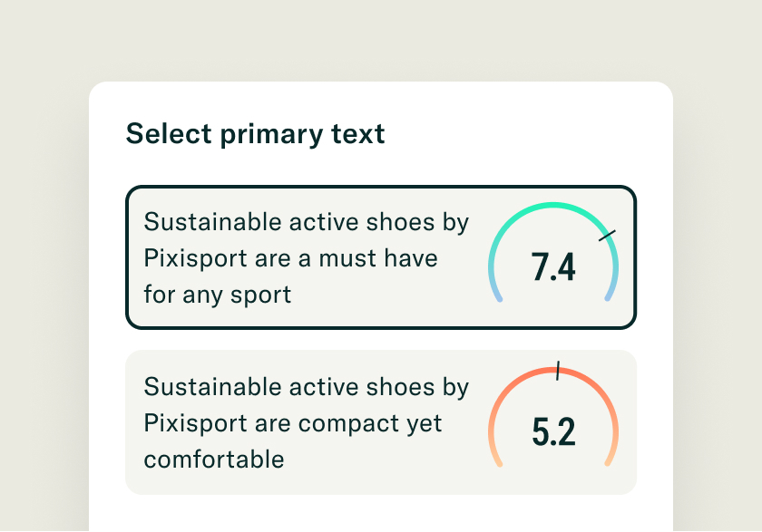Click the 5.2 score number
The width and height of the screenshot is (762, 532).
tap(553, 432)
